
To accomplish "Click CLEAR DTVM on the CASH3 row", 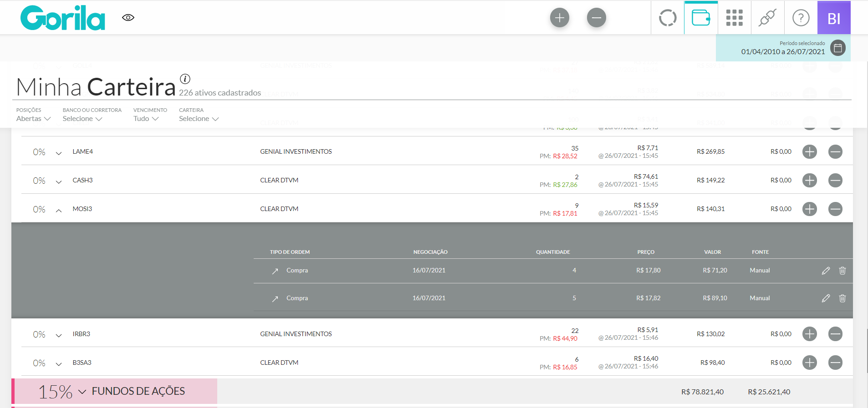I will [279, 180].
